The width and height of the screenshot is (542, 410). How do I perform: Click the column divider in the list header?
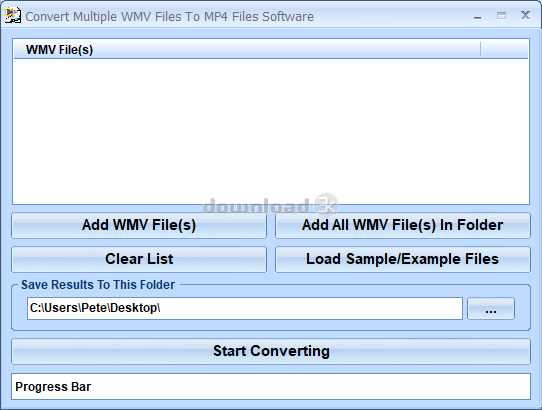[x=480, y=49]
